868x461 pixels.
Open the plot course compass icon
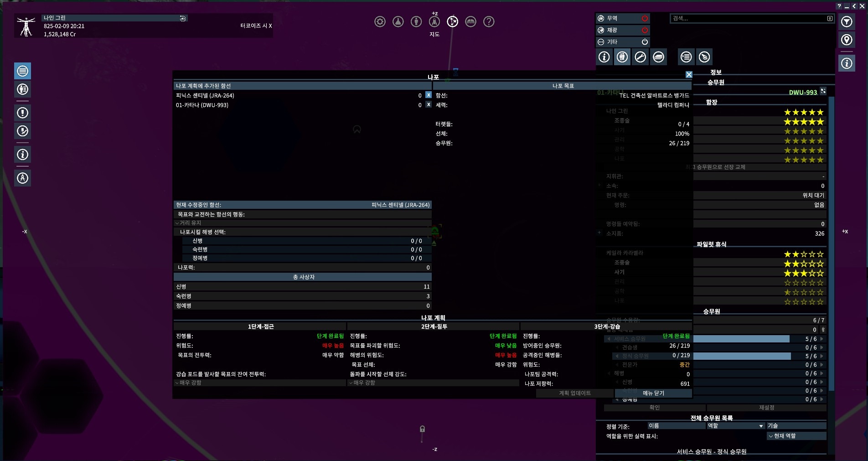(x=22, y=178)
